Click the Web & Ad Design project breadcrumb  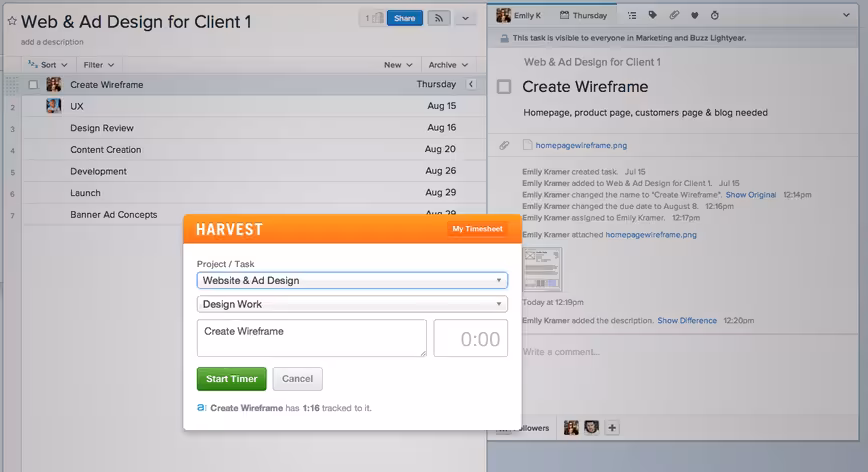[592, 62]
